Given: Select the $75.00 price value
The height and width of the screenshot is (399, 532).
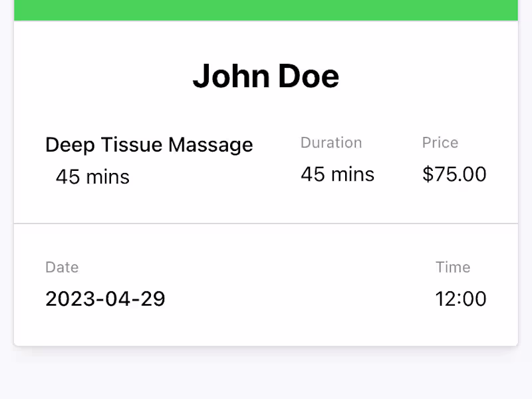Looking at the screenshot, I should point(454,174).
